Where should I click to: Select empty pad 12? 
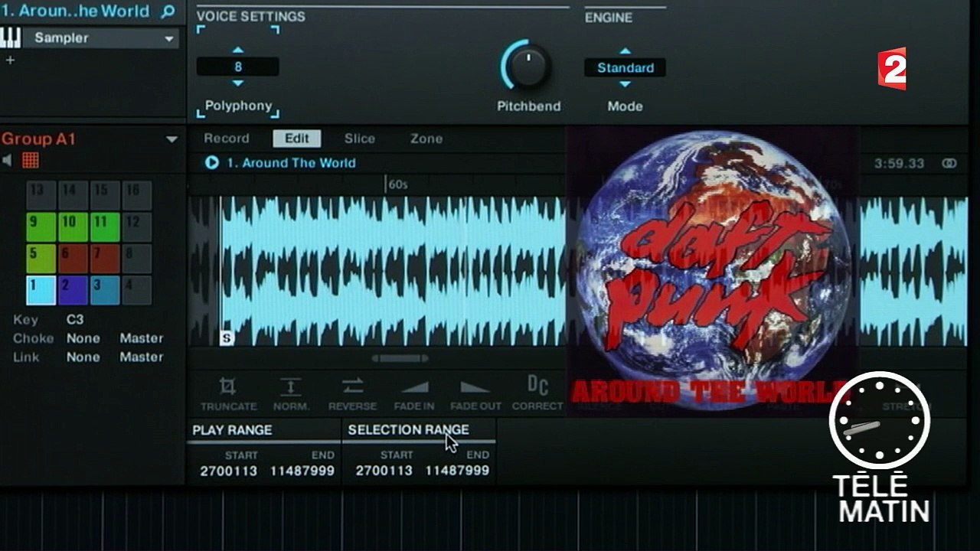(137, 227)
